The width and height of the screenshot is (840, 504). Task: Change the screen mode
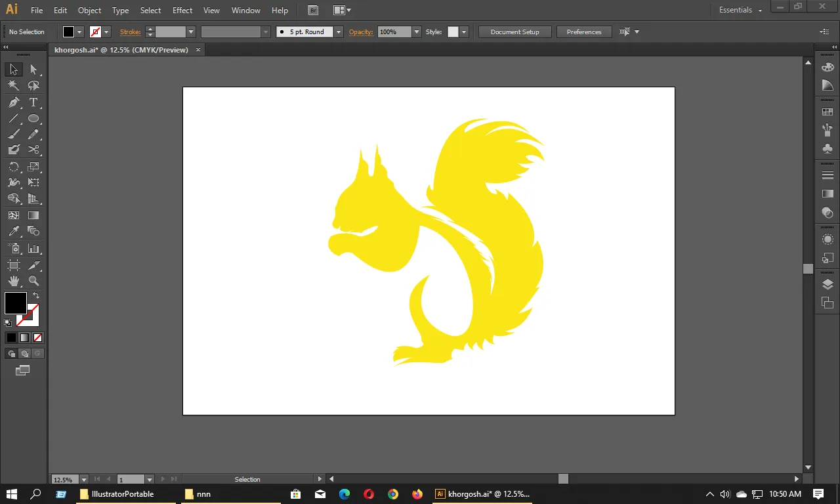tap(23, 371)
